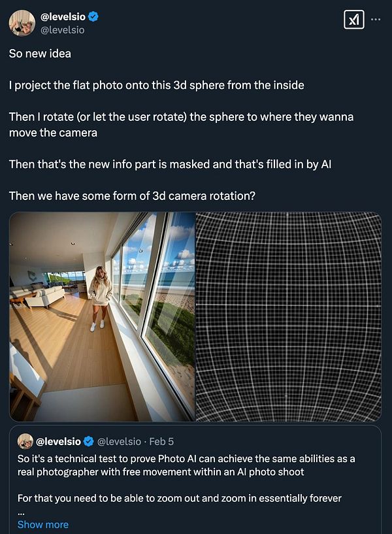
Task: Open the Feb 5 timestamp link
Action: (161, 441)
